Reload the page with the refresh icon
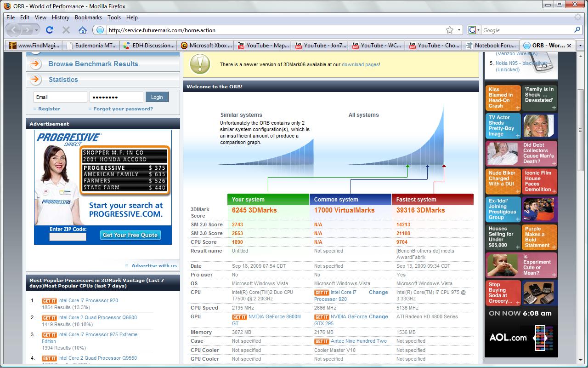This screenshot has width=588, height=368. point(50,30)
